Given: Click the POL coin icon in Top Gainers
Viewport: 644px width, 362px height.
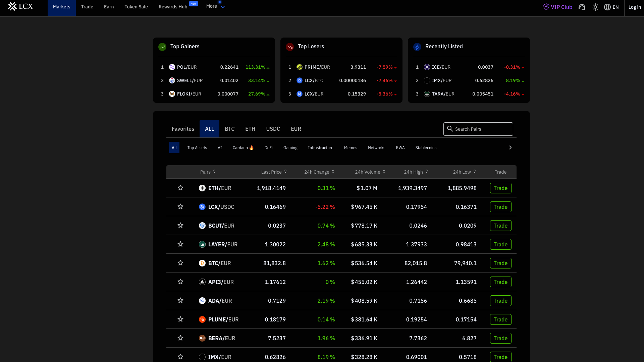Looking at the screenshot, I should tap(172, 67).
